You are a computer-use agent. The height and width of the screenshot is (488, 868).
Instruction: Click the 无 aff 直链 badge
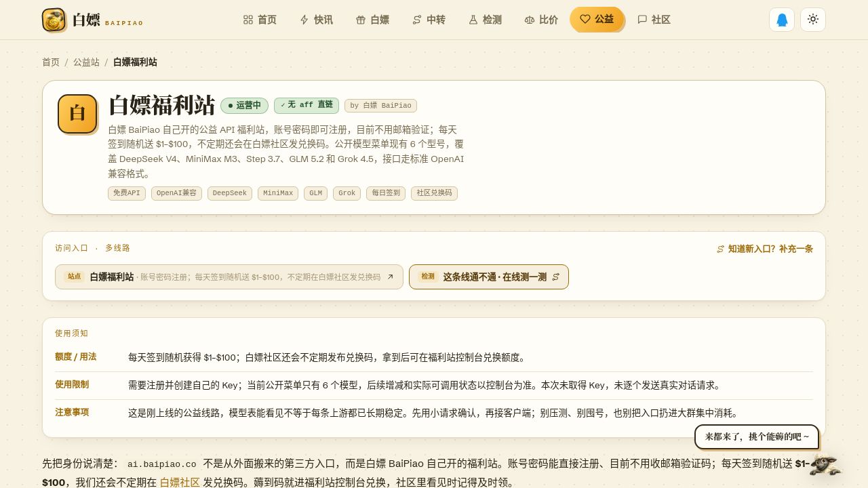(307, 106)
